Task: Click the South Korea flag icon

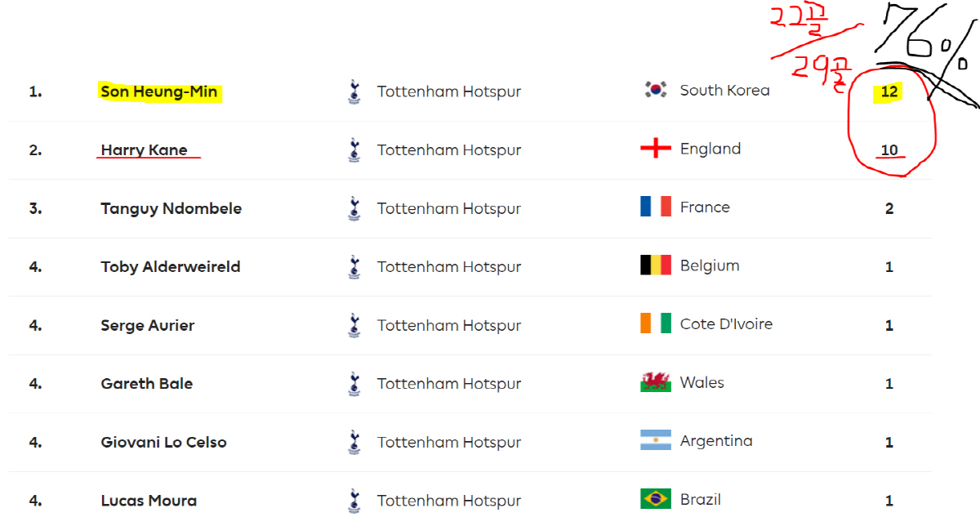Action: (x=656, y=90)
